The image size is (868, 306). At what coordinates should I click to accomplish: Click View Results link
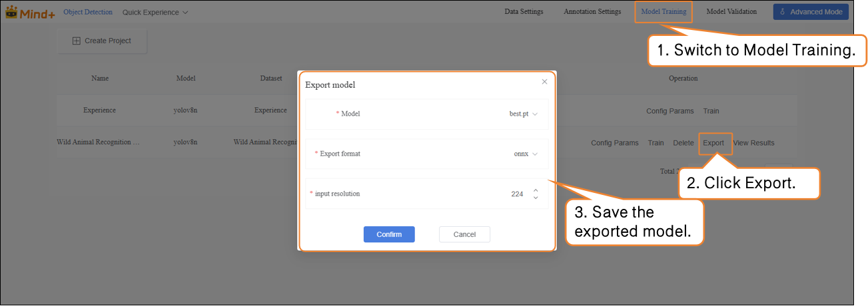pyautogui.click(x=753, y=143)
